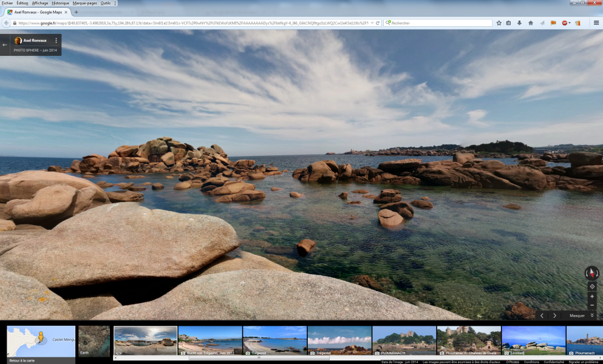
Task: Click the PHOTO SPHERE – juin 2014 label
Action: coord(35,50)
